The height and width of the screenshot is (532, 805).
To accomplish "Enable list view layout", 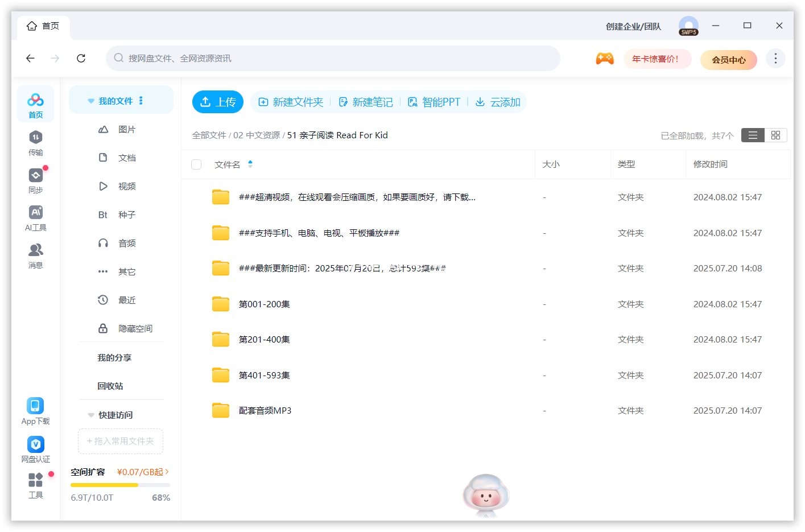I will click(752, 135).
